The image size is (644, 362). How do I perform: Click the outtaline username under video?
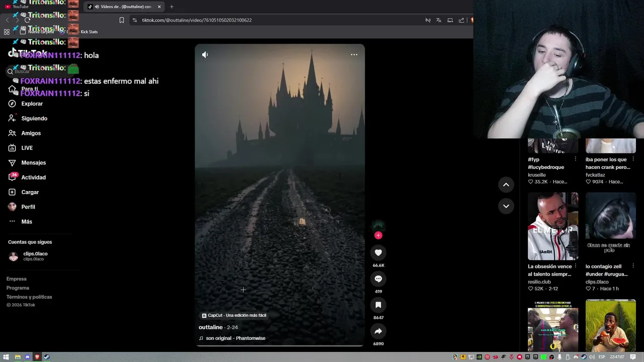coord(210,327)
